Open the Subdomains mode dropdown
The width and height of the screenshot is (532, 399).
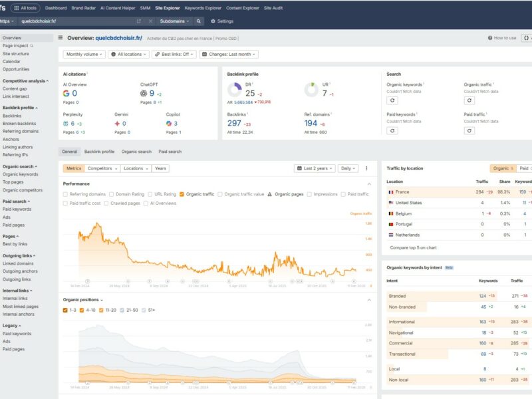(174, 21)
